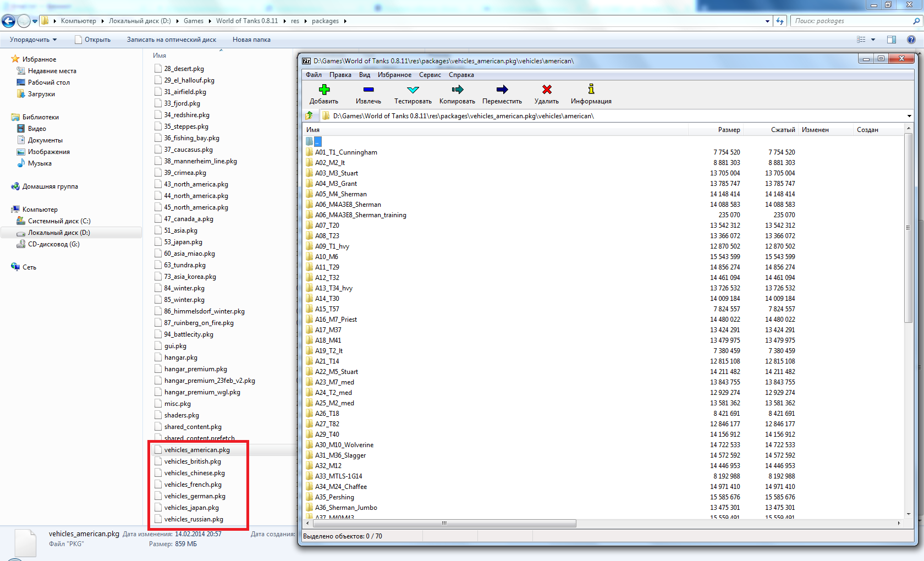The image size is (924, 561).
Task: Click the Копировать (Copy) arrow icon
Action: pos(458,90)
